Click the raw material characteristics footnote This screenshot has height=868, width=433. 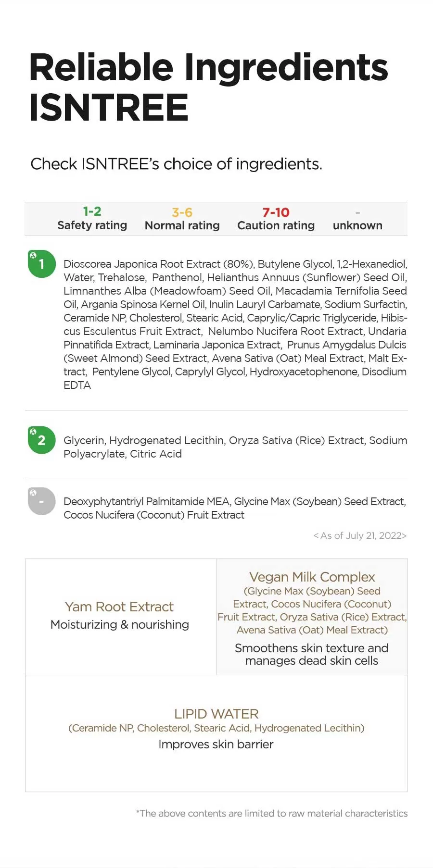[x=272, y=813]
